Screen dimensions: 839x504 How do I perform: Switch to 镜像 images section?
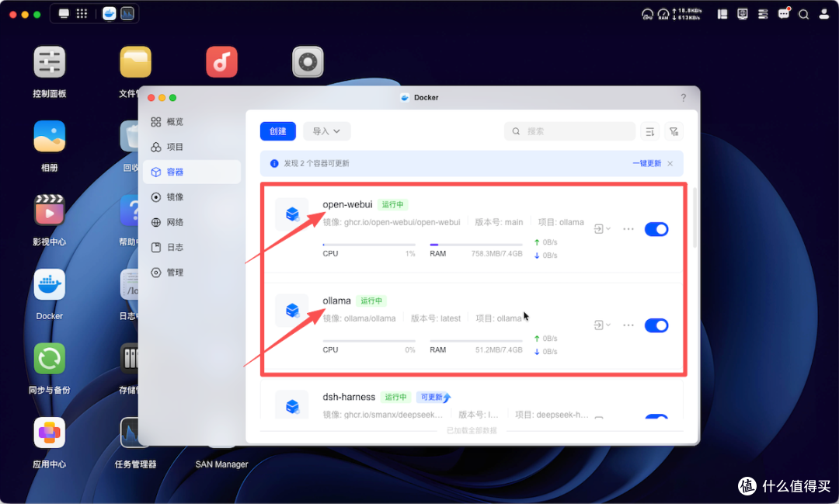tap(192, 197)
